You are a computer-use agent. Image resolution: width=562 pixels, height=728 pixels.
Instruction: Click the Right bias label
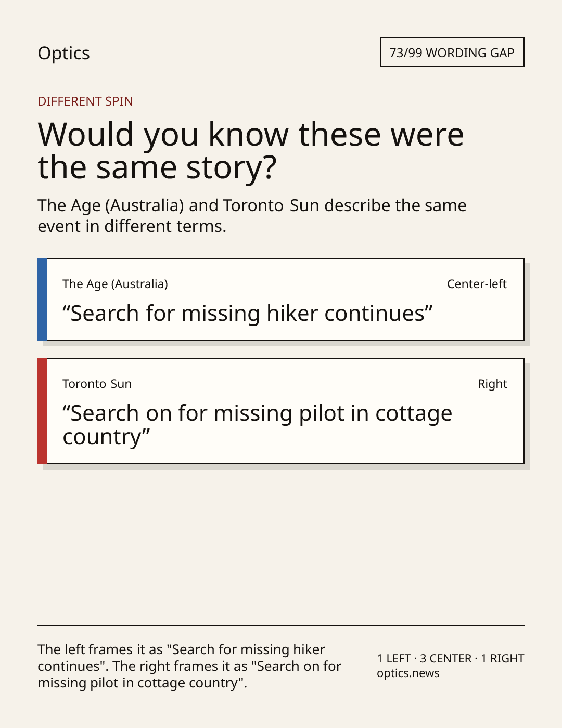click(492, 384)
